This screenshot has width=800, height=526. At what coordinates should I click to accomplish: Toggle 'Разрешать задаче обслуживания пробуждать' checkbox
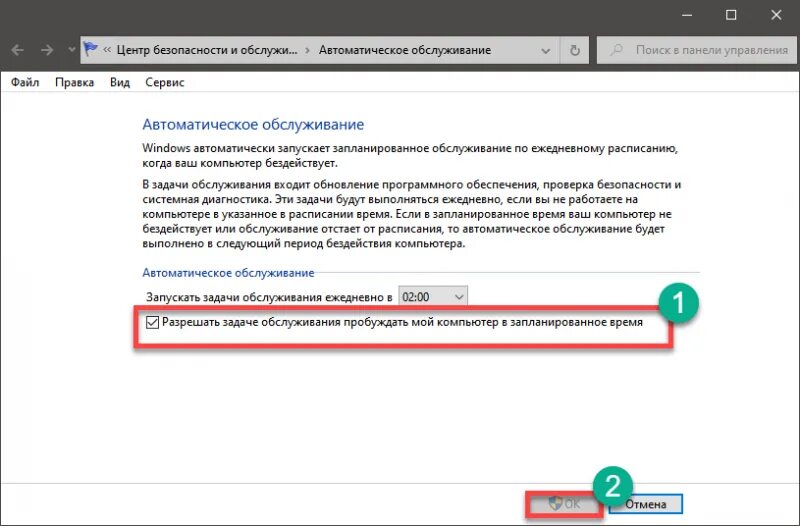click(152, 322)
